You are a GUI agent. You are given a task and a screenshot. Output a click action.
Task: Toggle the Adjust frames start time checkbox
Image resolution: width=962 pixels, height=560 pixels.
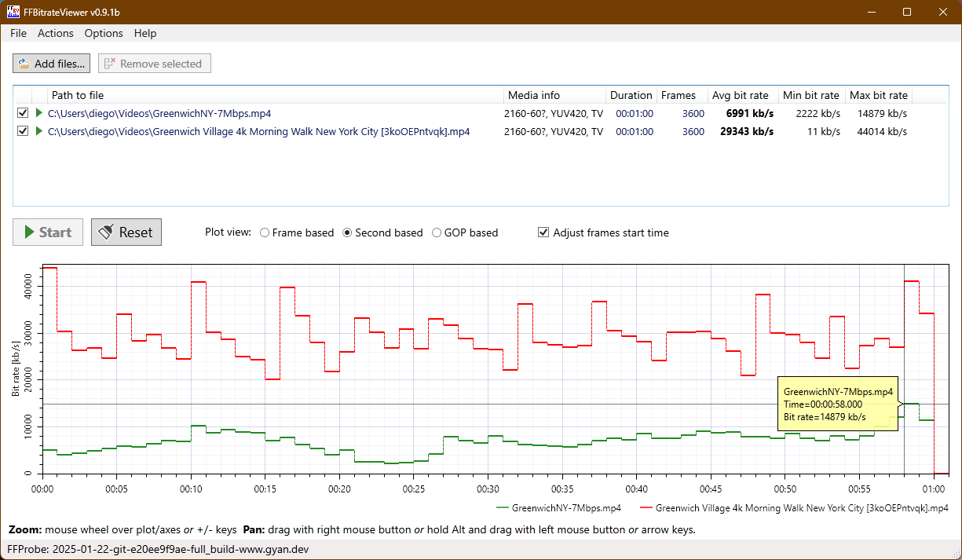tap(543, 232)
